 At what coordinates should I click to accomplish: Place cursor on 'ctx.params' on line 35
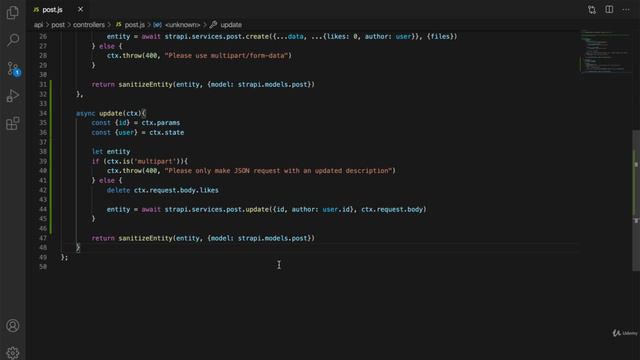[x=161, y=123]
